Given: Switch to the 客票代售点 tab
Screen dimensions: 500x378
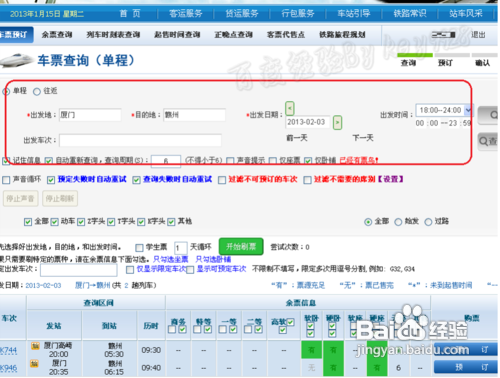Looking at the screenshot, I should click(286, 35).
